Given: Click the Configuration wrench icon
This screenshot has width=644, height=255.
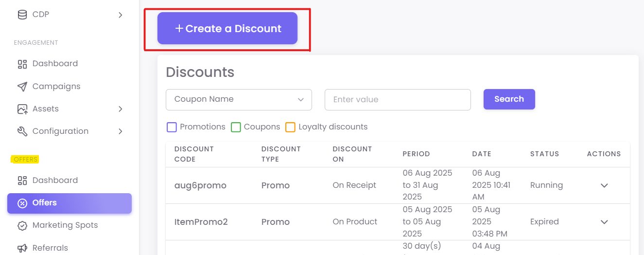Looking at the screenshot, I should [22, 131].
